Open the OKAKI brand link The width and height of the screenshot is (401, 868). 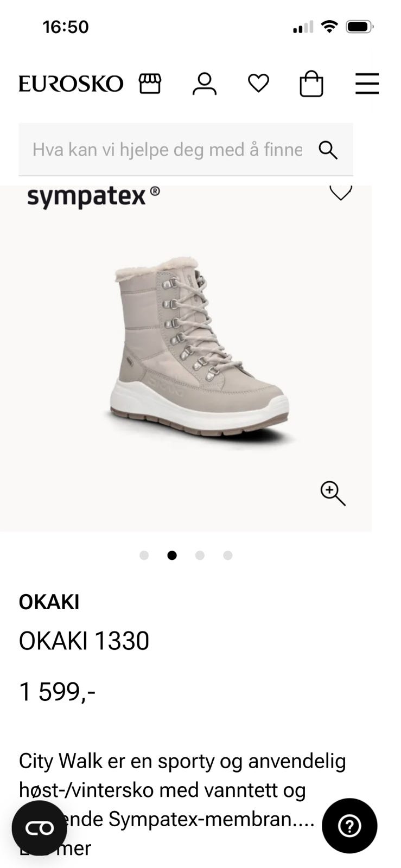tap(49, 602)
